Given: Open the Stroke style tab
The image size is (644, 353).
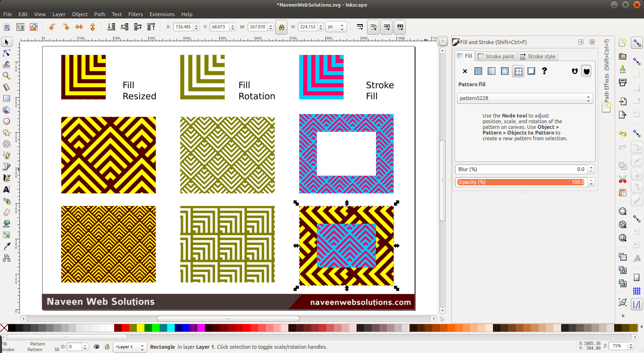Looking at the screenshot, I should pyautogui.click(x=537, y=56).
